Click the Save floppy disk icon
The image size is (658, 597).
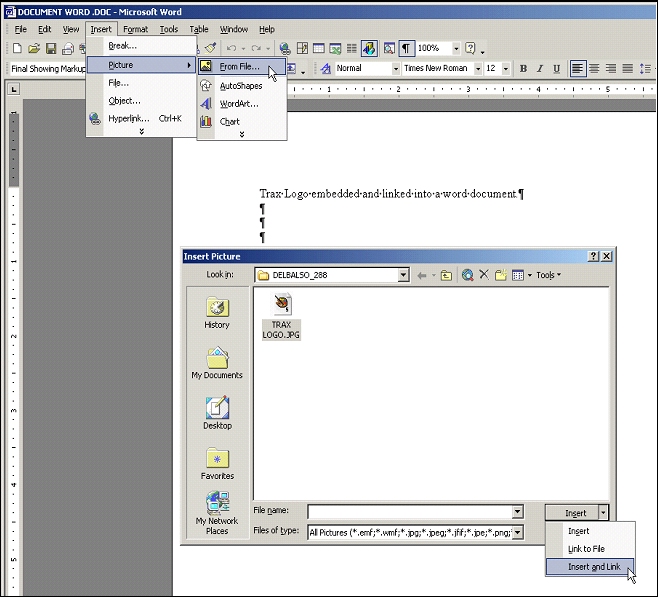(x=51, y=48)
